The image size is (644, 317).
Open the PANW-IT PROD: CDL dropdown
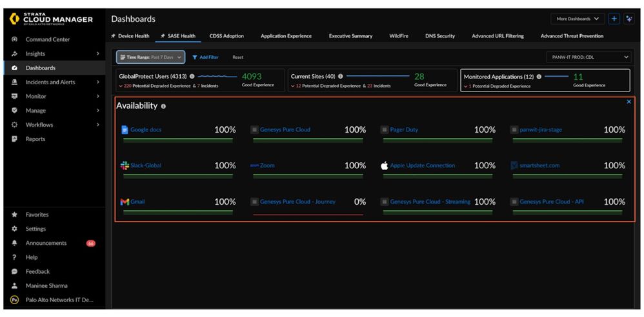click(589, 57)
